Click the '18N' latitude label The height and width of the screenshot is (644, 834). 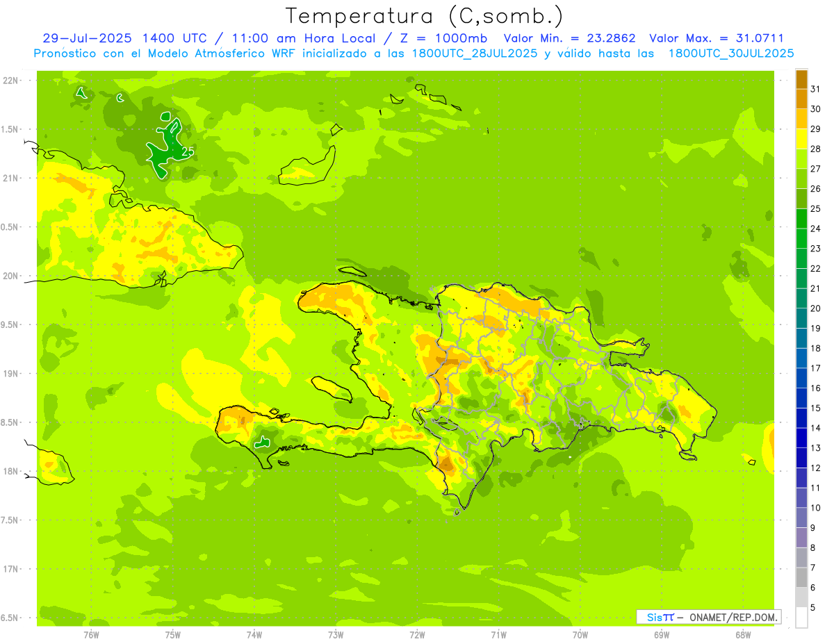click(10, 471)
